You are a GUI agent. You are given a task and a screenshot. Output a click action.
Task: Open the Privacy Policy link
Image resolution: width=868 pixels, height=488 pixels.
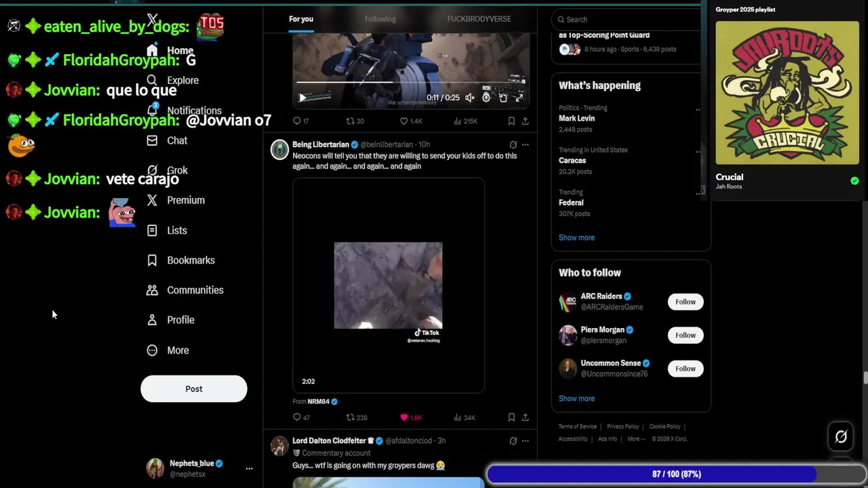[x=623, y=426]
